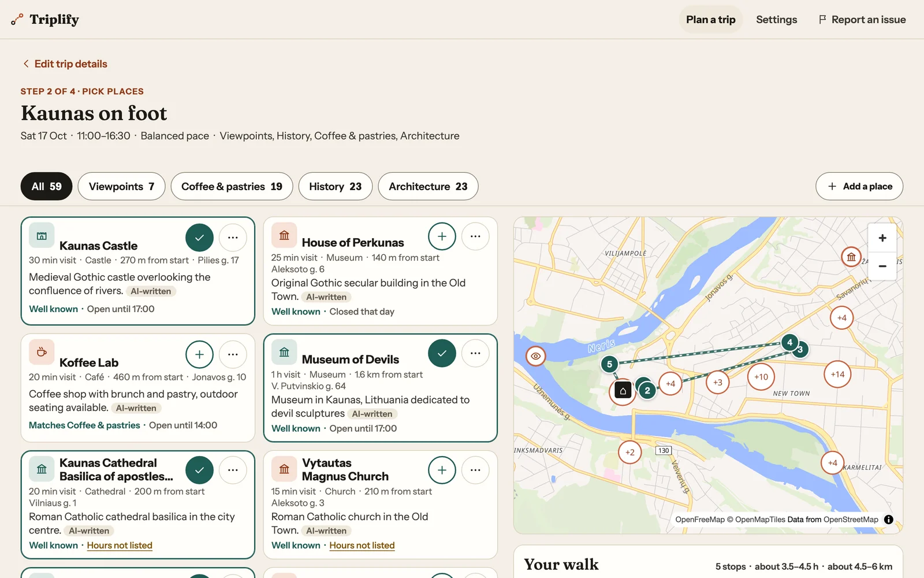The height and width of the screenshot is (578, 924).
Task: Click the museum marker on map
Action: coord(851,257)
